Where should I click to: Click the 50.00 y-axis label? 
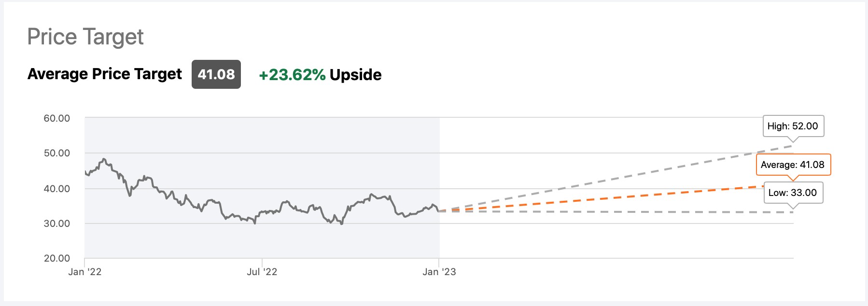pos(57,153)
